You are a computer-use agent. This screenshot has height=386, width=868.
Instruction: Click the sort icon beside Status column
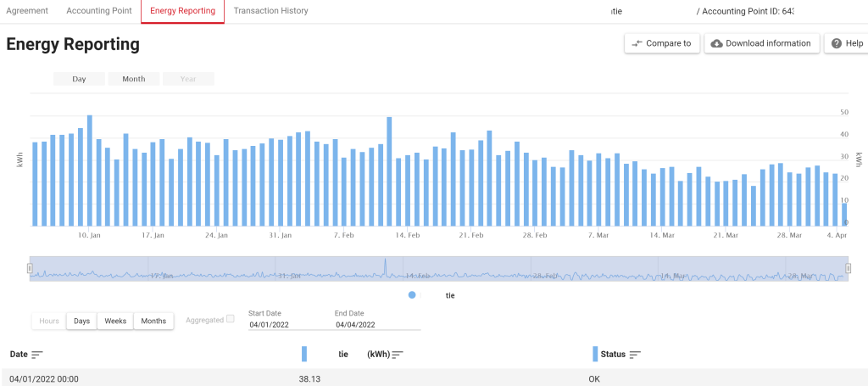tap(635, 354)
